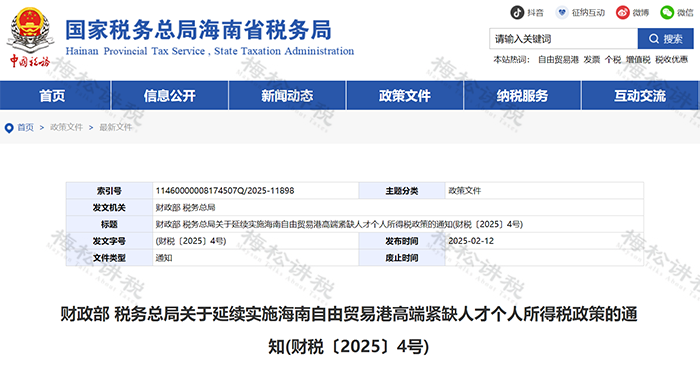Click the hot word 个税
Screen dimensions: 700x365
coord(612,60)
